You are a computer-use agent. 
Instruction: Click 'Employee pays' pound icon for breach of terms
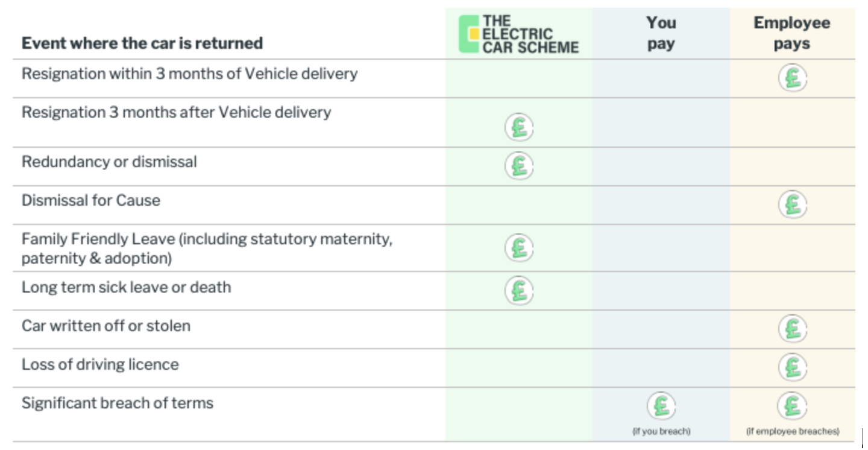[x=793, y=406]
